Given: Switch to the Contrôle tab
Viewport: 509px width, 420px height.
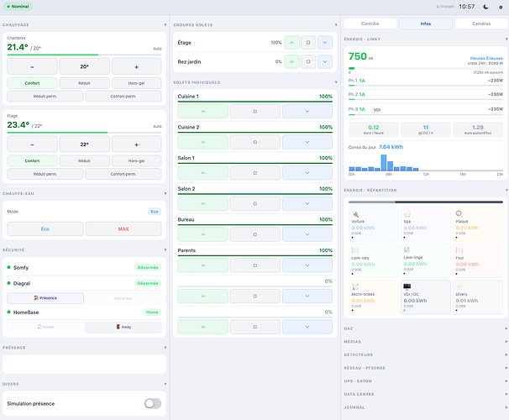Looking at the screenshot, I should point(370,24).
